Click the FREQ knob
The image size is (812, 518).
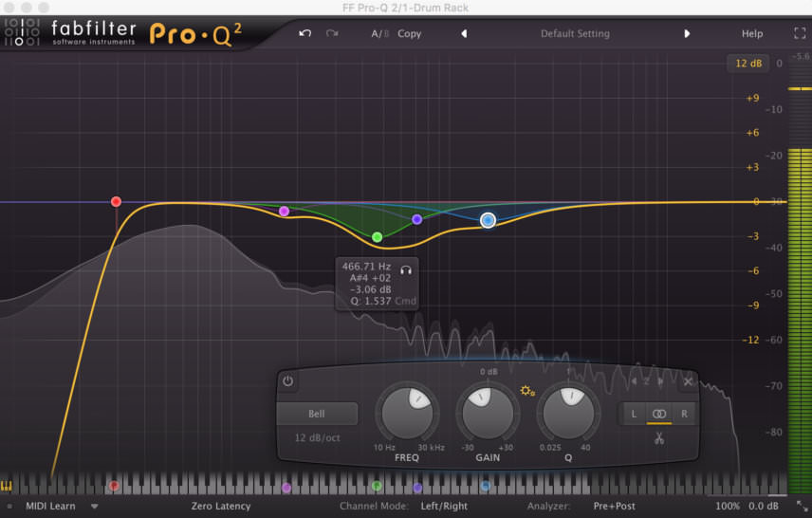[x=407, y=414]
